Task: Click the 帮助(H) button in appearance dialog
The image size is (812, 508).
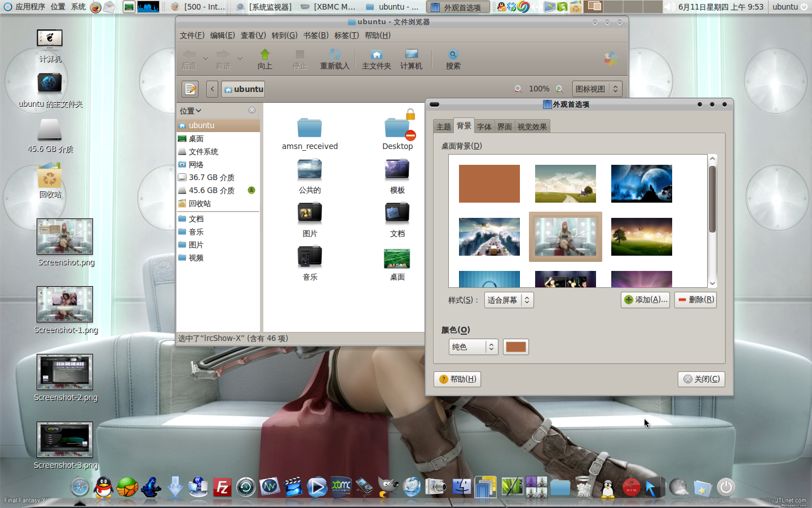Action: click(x=457, y=379)
